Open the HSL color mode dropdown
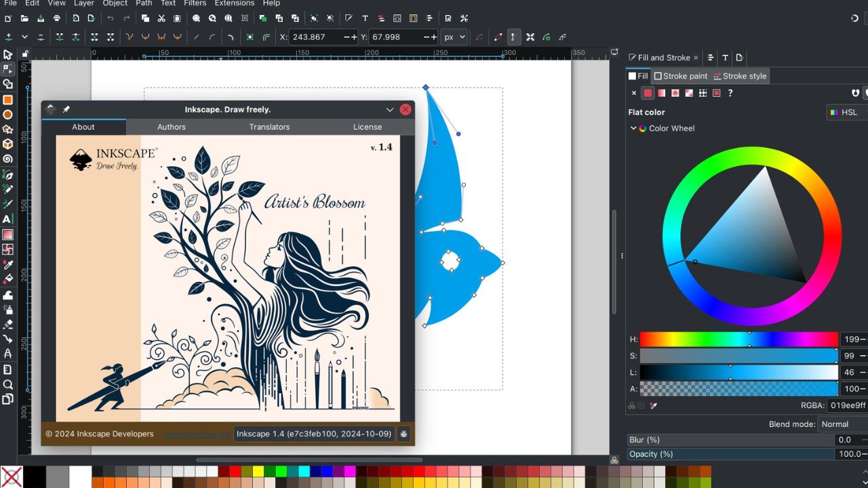The image size is (868, 488). click(x=848, y=113)
